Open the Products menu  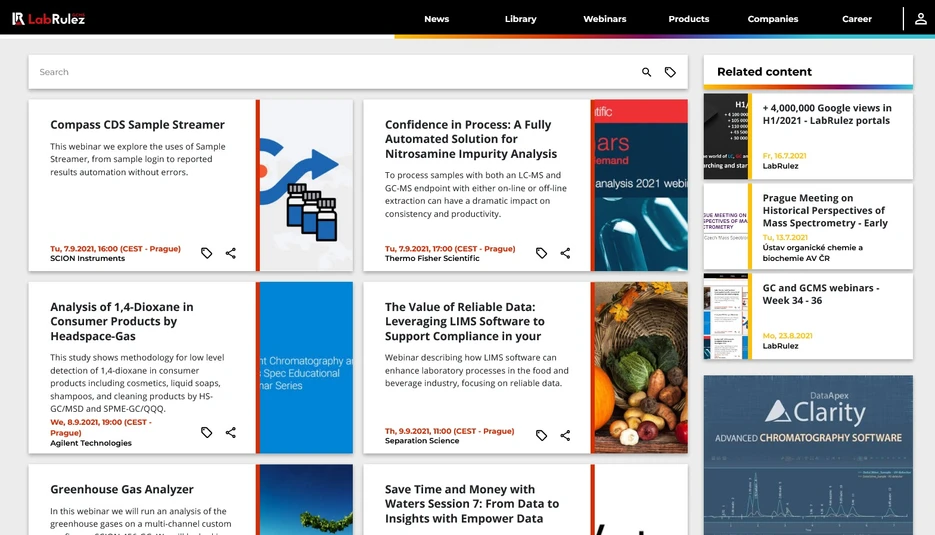[689, 19]
